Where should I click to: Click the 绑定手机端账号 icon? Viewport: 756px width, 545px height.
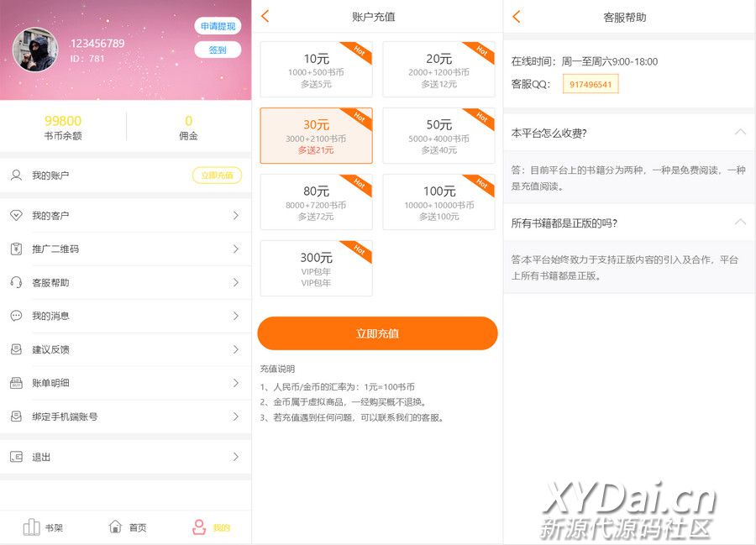click(17, 417)
